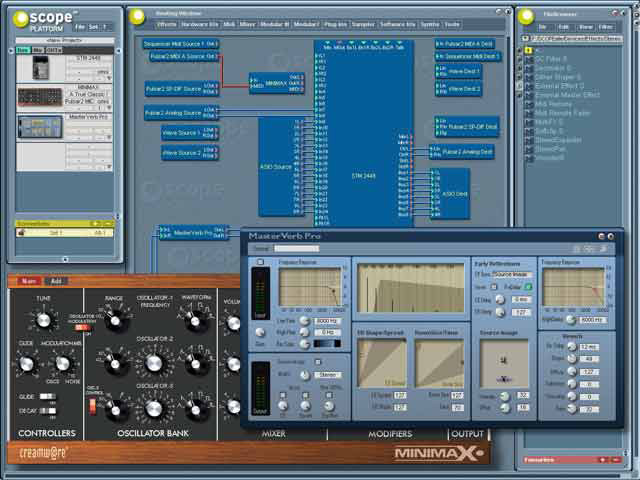Select Wave Source 2 module

pos(190,153)
